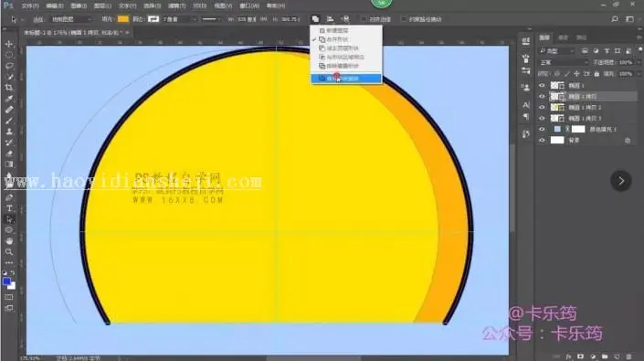Select the Eraser tool
The image size is (644, 361).
(9, 154)
